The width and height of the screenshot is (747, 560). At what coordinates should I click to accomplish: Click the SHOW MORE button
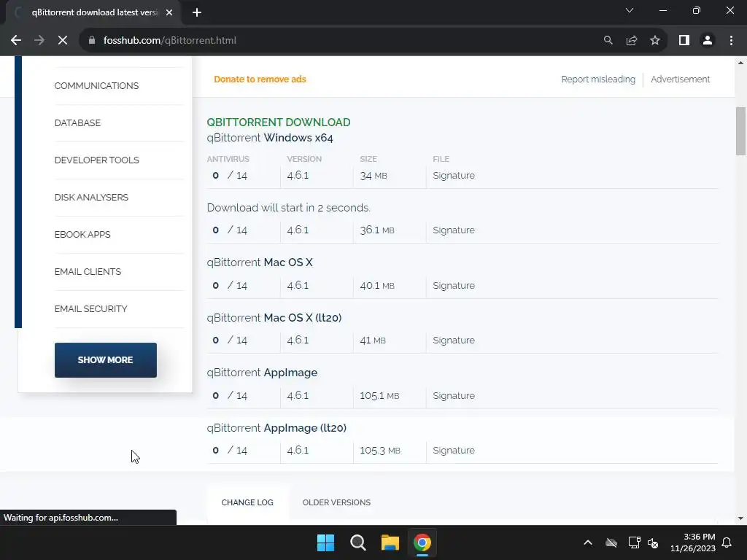105,360
